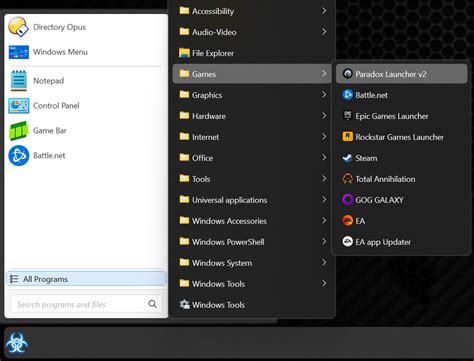Click the Windows Menu text
Viewport: 474px width, 361px height.
60,52
